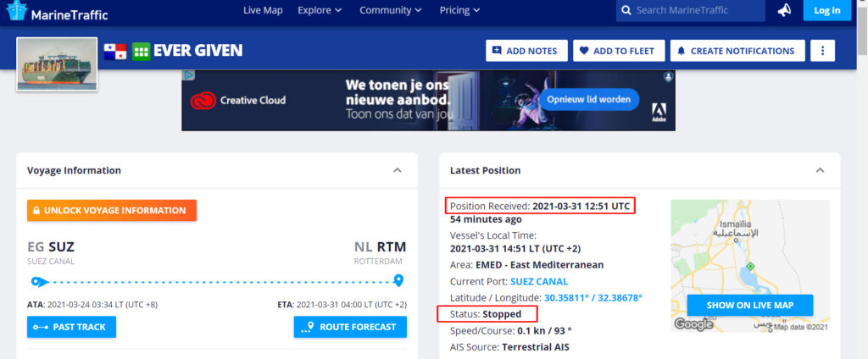Screen dimensions: 868x359
Task: Click the departure port marker icon
Action: (39, 282)
